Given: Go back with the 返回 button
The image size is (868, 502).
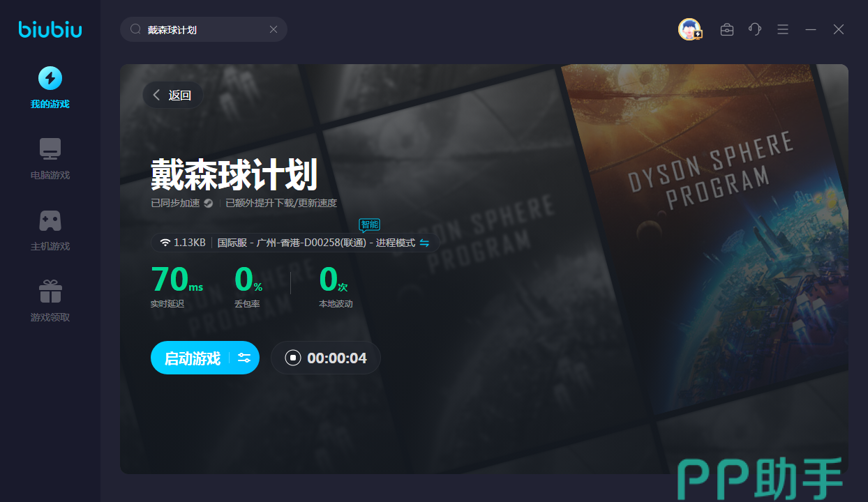Looking at the screenshot, I should pos(172,96).
